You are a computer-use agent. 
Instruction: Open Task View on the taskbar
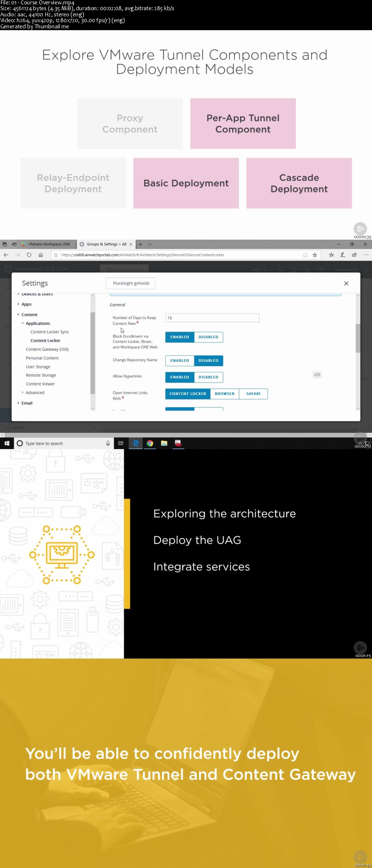pos(121,443)
